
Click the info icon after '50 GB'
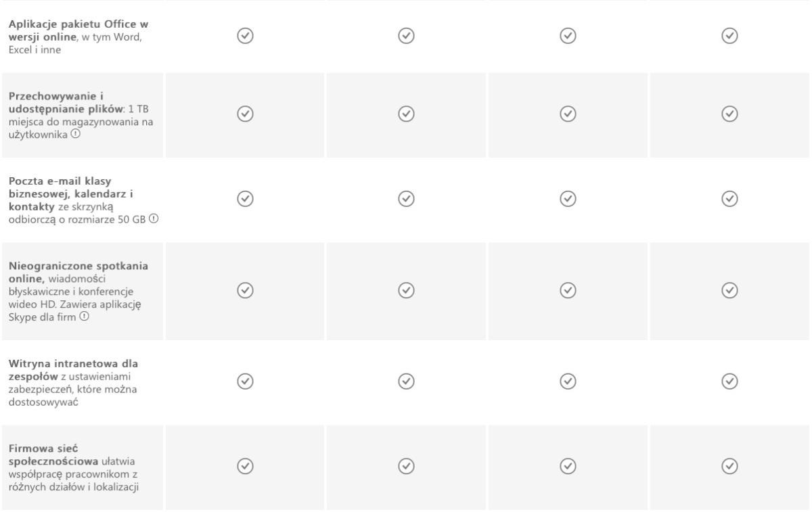[x=154, y=218]
